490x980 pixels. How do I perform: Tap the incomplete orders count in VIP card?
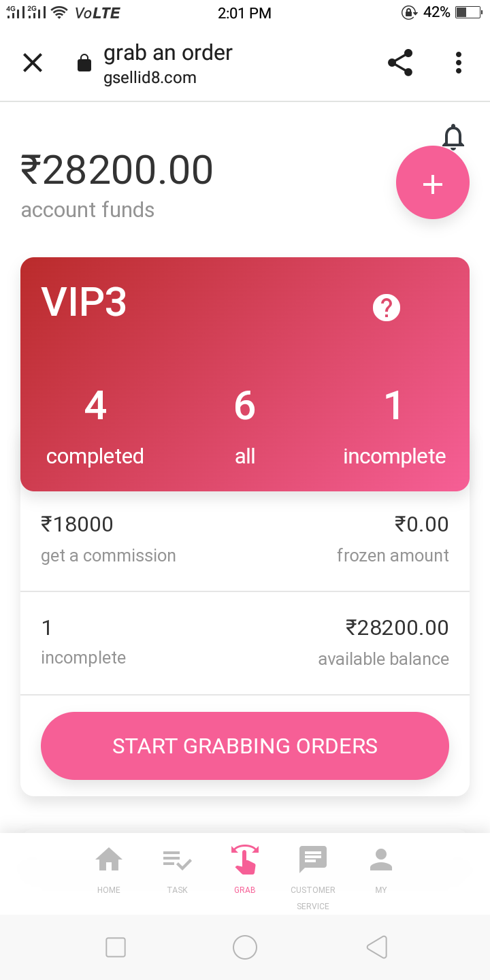pyautogui.click(x=394, y=406)
